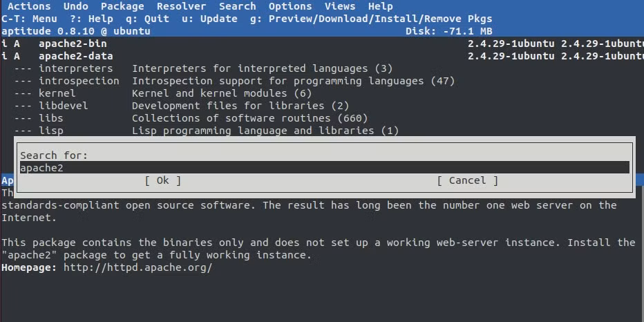Select the apache2-bin package row
Viewport: 644px width, 322px height.
pyautogui.click(x=322, y=44)
